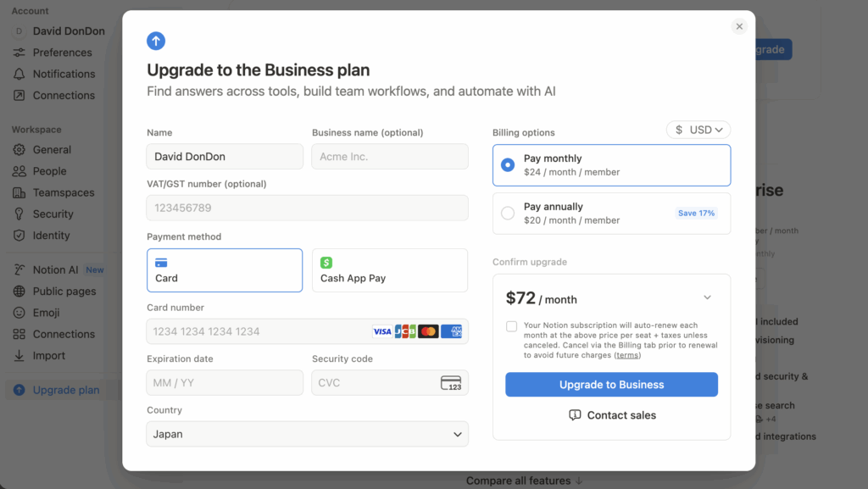Viewport: 868px width, 489px height.
Task: Select the Pay monthly radio option
Action: click(508, 165)
